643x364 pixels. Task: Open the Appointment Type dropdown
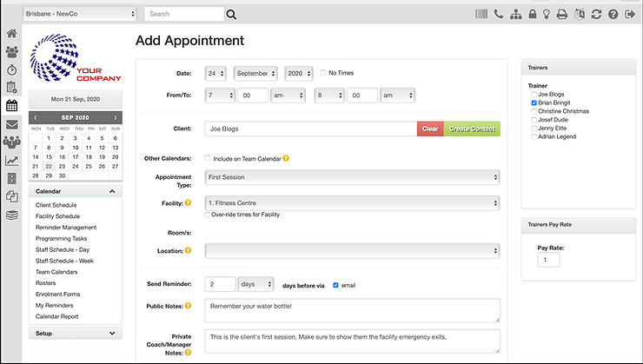click(x=352, y=177)
